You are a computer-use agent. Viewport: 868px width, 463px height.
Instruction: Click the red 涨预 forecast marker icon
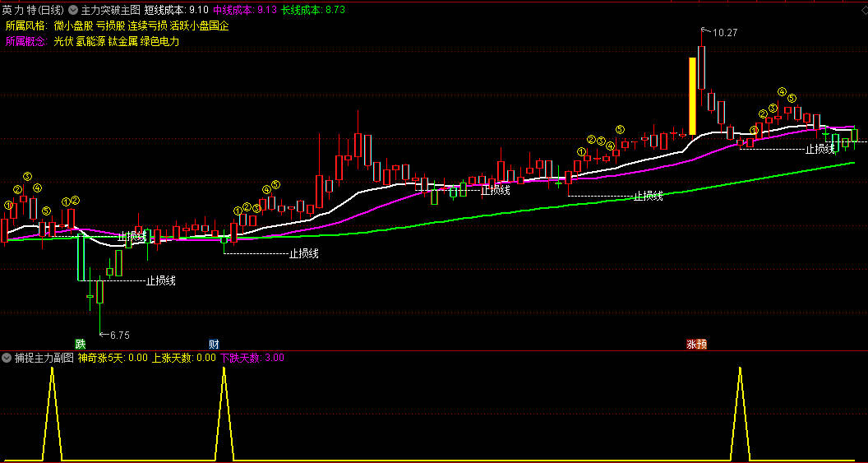click(696, 344)
